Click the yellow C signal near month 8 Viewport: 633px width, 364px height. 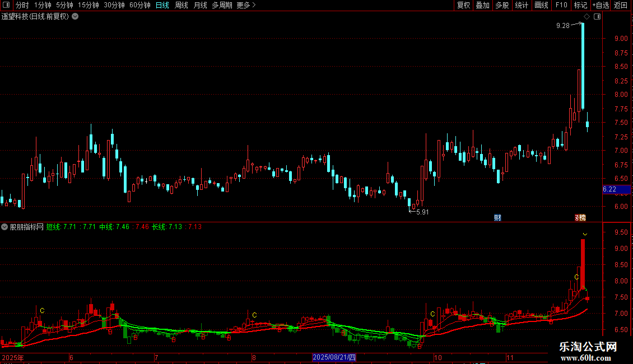(254, 315)
